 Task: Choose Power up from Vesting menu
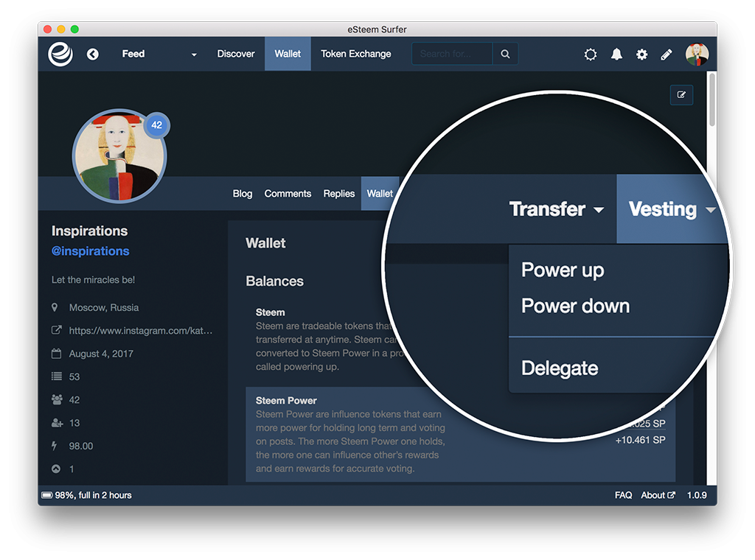563,270
